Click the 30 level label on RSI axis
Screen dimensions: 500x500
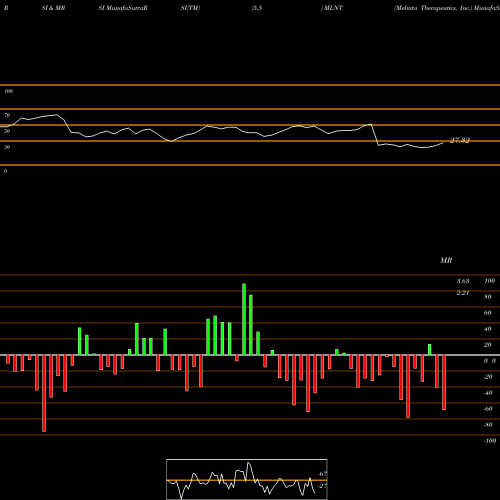click(x=7, y=147)
